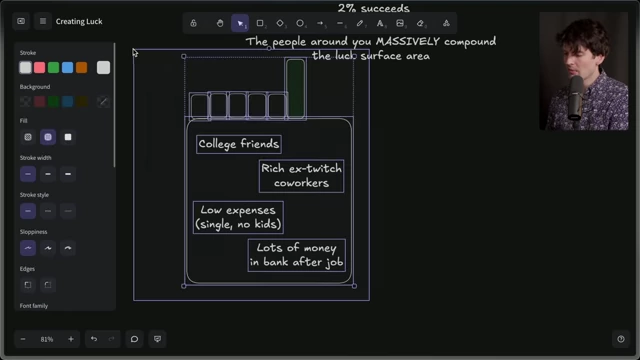640x360 pixels.
Task: Open the current background color picker
Action: point(103,101)
